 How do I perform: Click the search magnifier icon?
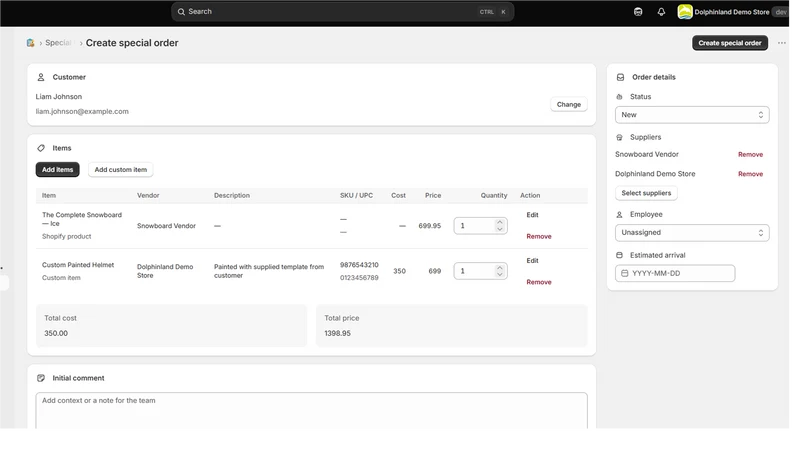pos(181,12)
